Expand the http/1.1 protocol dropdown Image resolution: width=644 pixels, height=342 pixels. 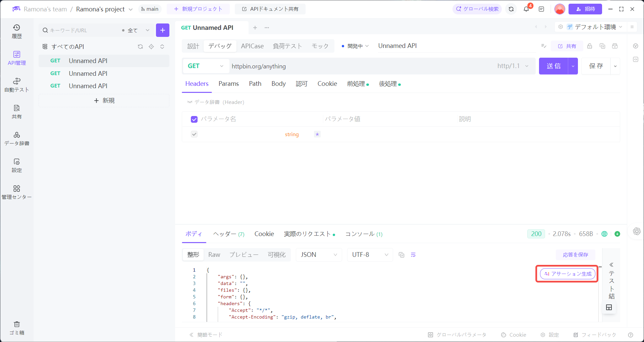click(x=513, y=66)
